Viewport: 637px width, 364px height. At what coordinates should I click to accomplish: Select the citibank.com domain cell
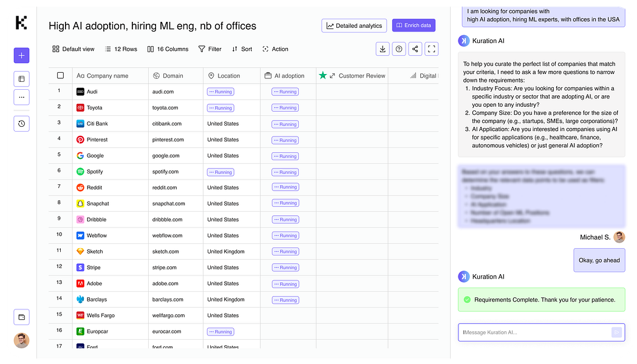[167, 124]
